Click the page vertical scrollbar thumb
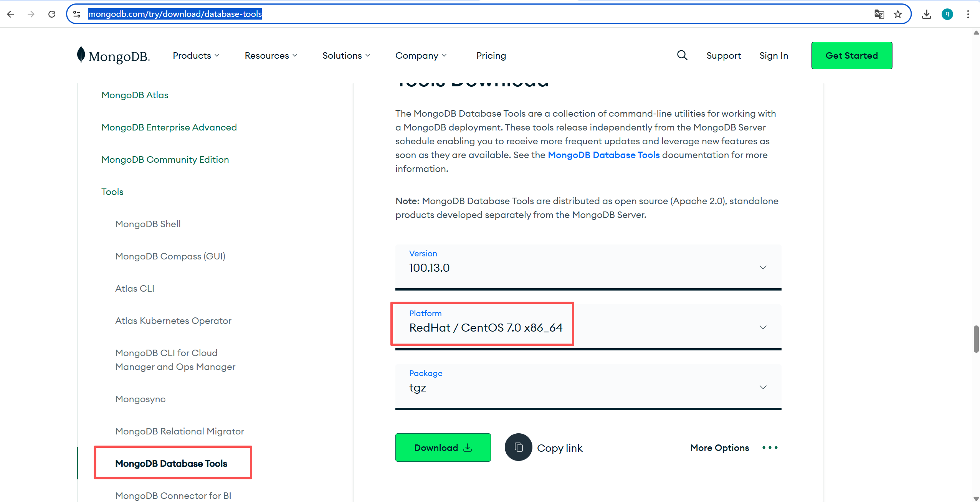 tap(975, 339)
